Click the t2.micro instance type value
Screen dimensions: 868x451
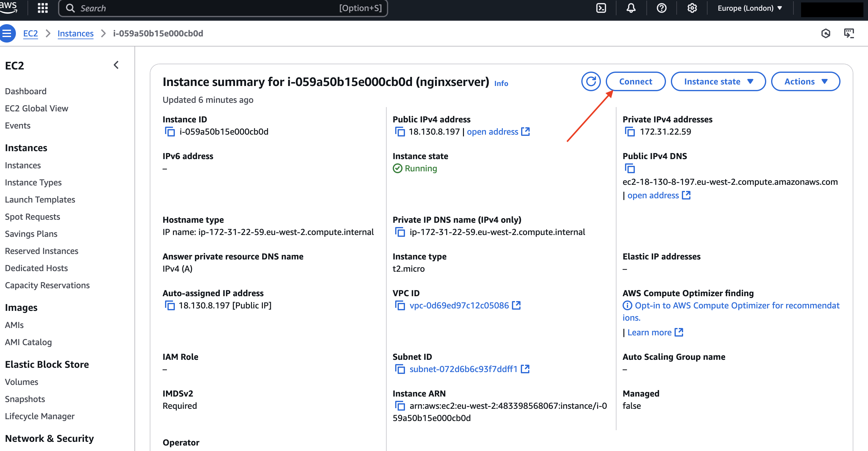(x=408, y=269)
